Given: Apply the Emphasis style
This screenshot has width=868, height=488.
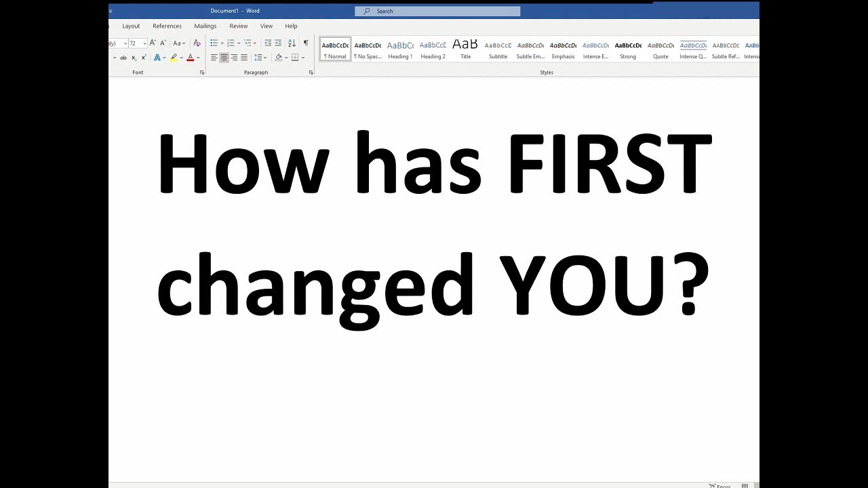Looking at the screenshot, I should point(563,49).
